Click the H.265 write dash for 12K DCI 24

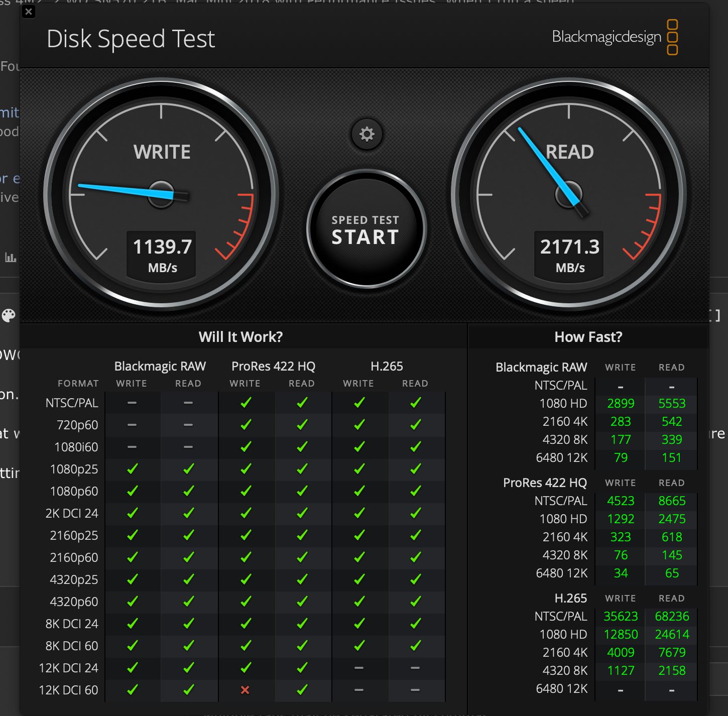[x=359, y=668]
